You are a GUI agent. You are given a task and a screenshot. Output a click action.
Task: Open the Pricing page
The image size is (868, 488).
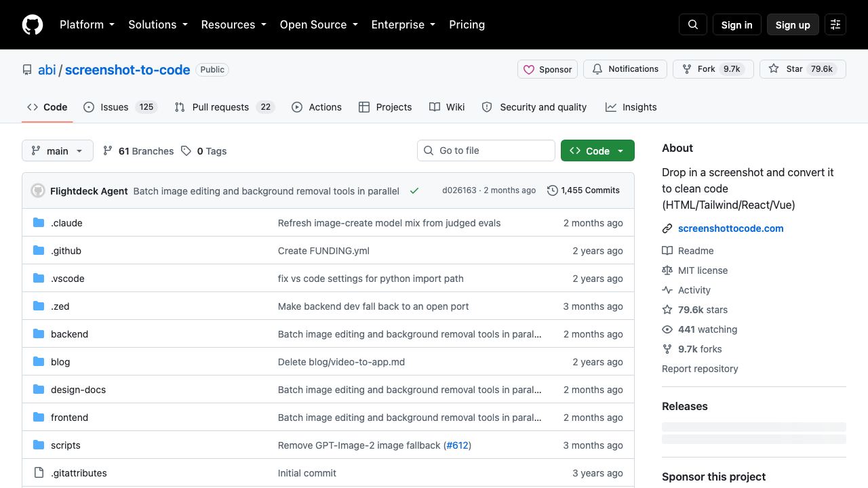point(467,24)
